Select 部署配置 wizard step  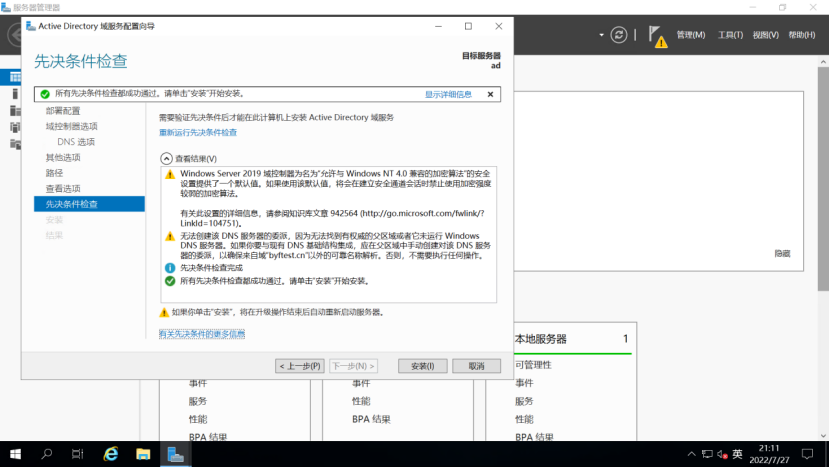point(63,111)
